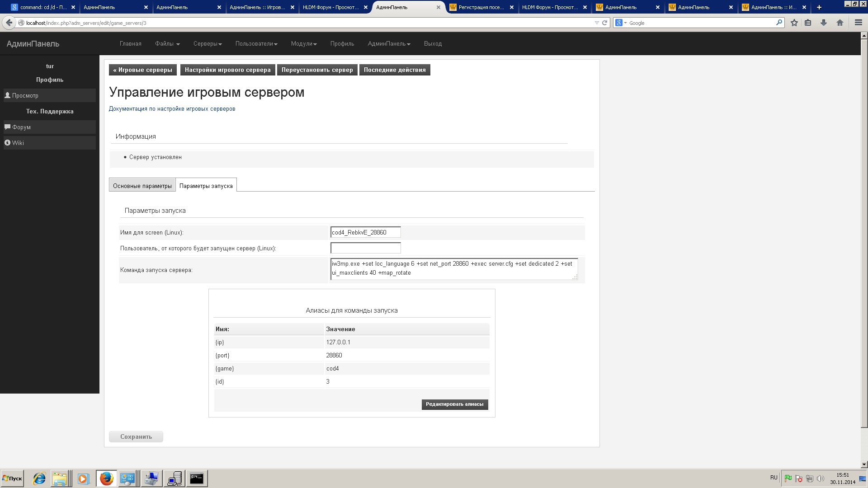Click the Сохранить button
Image resolution: width=868 pixels, height=488 pixels.
(136, 436)
